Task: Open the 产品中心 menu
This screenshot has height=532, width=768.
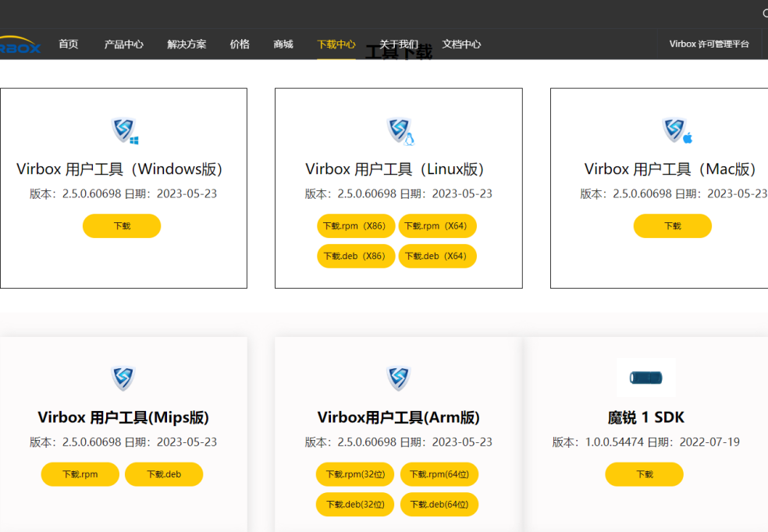Action: click(123, 44)
